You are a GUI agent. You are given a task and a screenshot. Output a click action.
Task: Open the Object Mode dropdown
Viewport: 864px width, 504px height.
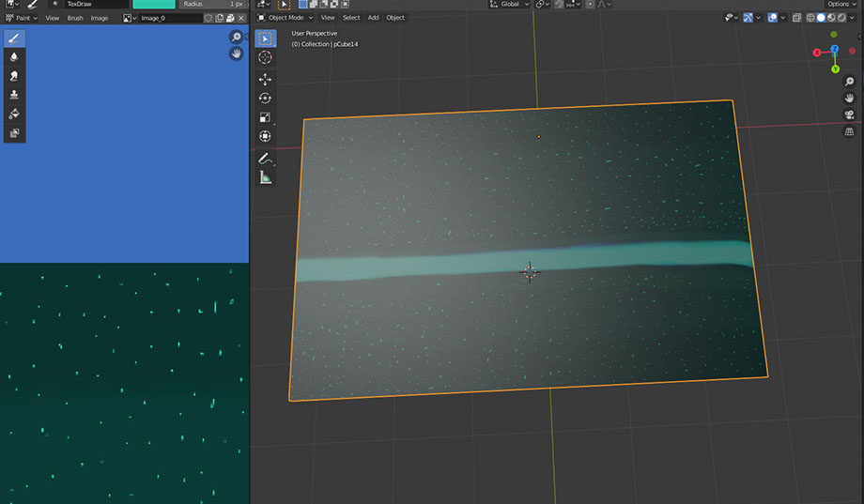[287, 18]
